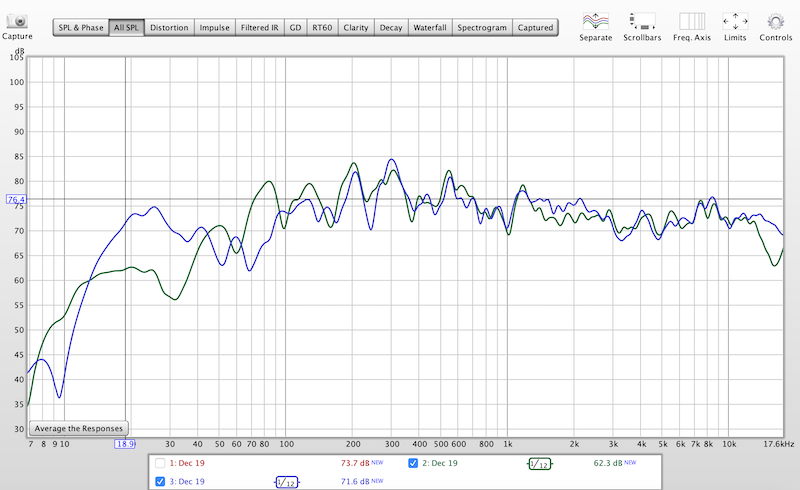Screen dimensions: 800x490
Task: Select the Spectrogram tab
Action: coord(482,28)
